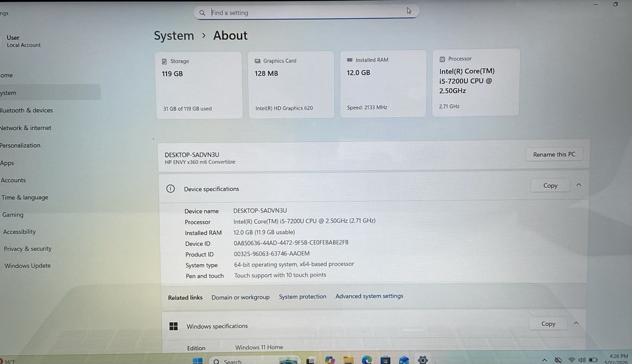Image resolution: width=632 pixels, height=364 pixels.
Task: Open the Domain or workgroup link
Action: pos(241,297)
